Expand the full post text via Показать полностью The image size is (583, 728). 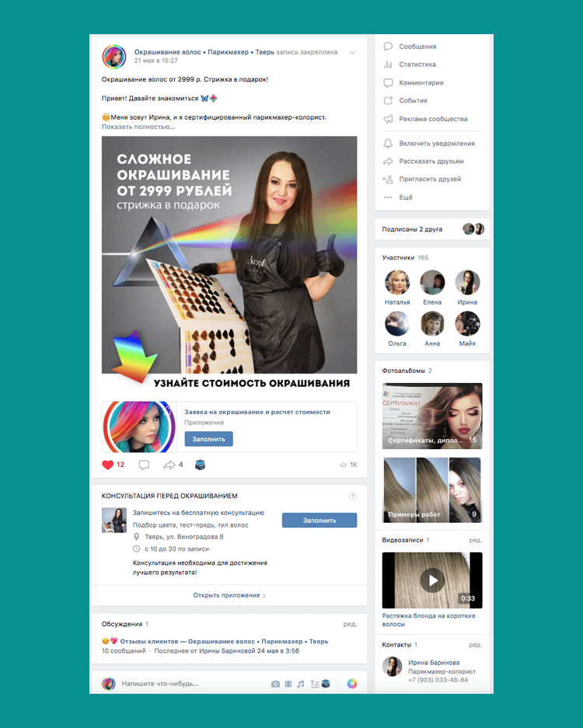click(x=138, y=127)
